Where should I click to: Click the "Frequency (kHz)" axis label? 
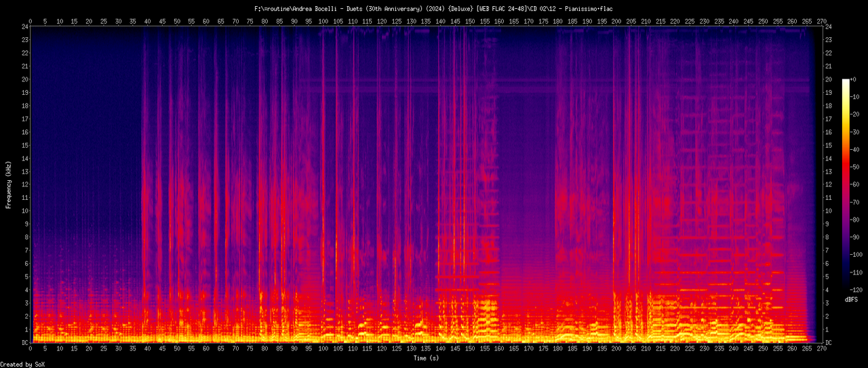click(8, 184)
